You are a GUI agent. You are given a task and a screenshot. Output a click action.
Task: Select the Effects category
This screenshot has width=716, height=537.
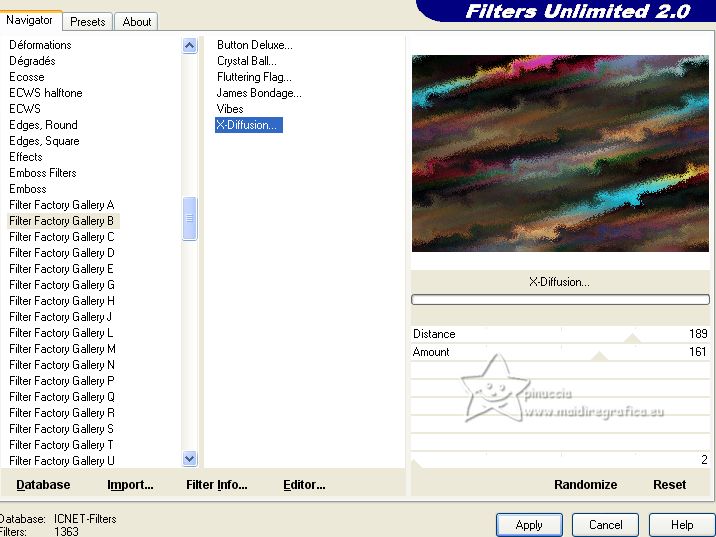tap(26, 157)
